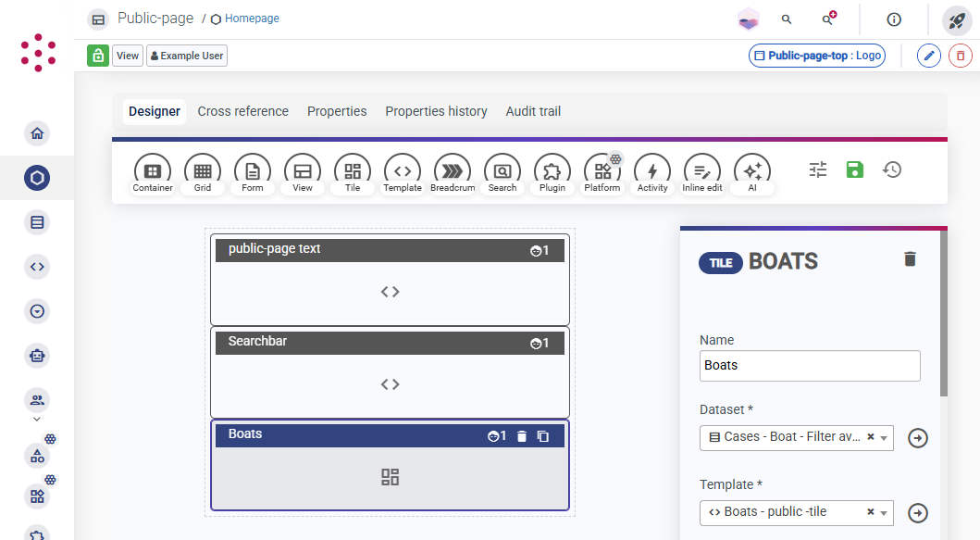Screen dimensions: 980x540
Task: Click the View button
Action: tap(128, 56)
